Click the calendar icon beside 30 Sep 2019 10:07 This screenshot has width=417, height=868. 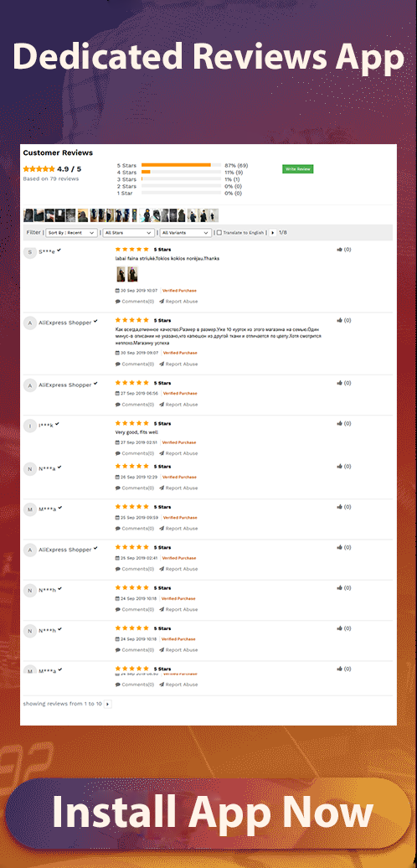coord(117,291)
